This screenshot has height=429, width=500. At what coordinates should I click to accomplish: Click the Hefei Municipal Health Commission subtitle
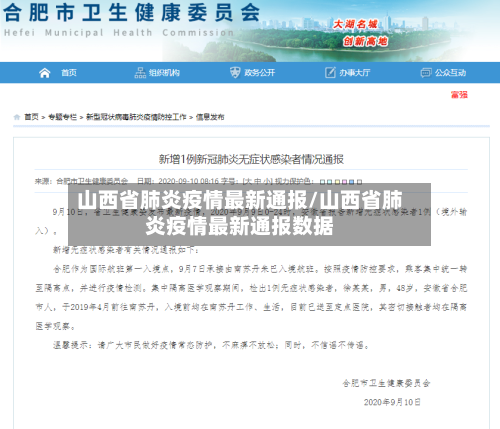coord(119,33)
